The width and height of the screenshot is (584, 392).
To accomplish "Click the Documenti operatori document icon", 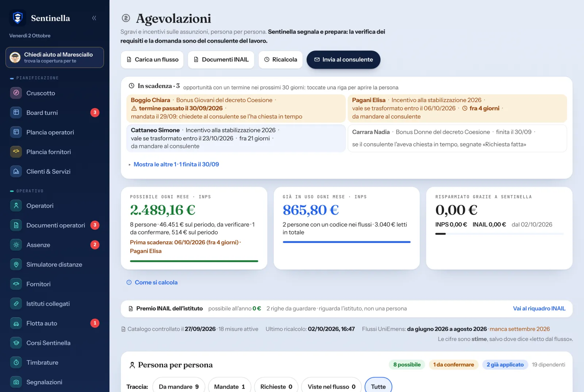I will [16, 225].
